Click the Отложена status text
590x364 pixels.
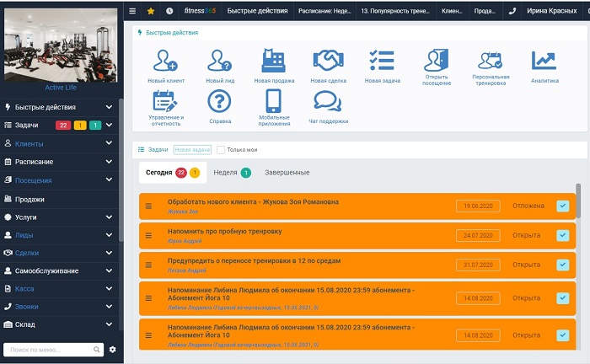click(528, 206)
